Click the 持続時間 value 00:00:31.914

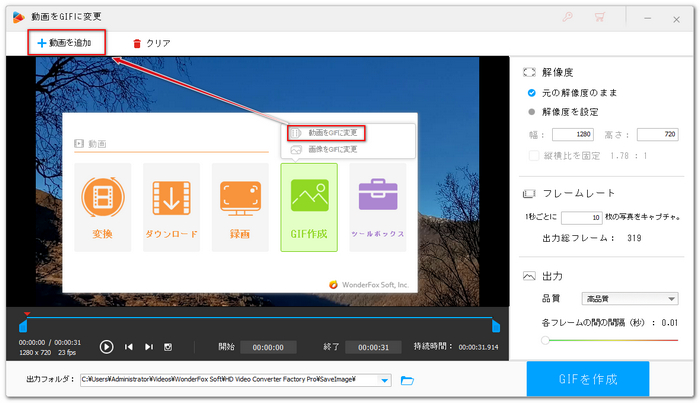[x=478, y=347]
